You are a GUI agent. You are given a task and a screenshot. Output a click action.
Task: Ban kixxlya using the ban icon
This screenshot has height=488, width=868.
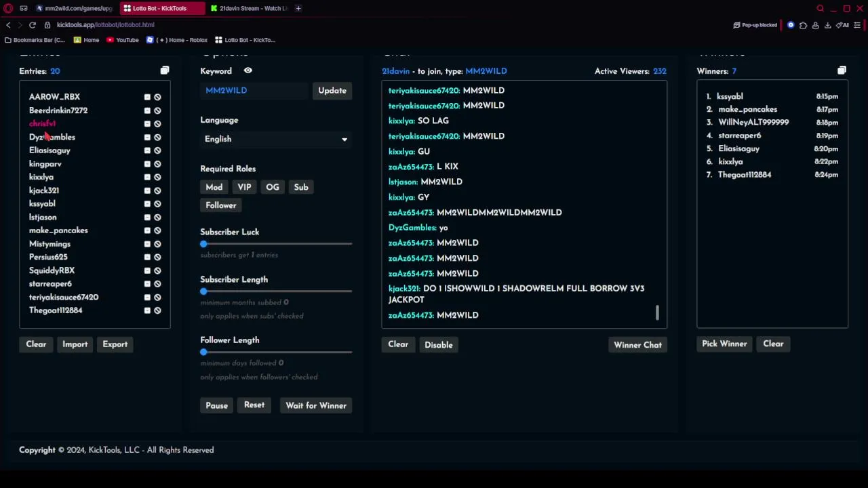click(x=157, y=177)
